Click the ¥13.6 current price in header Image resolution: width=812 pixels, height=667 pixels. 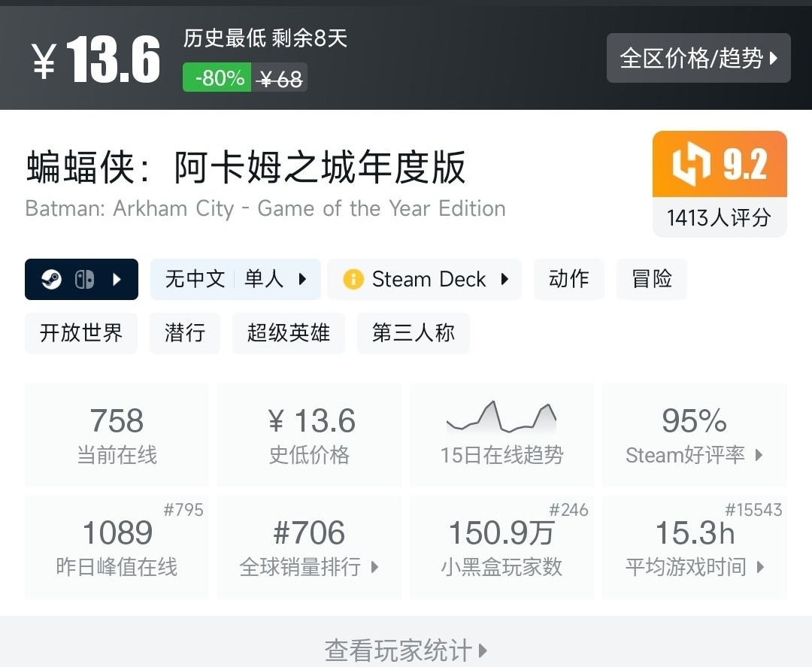(x=95, y=59)
